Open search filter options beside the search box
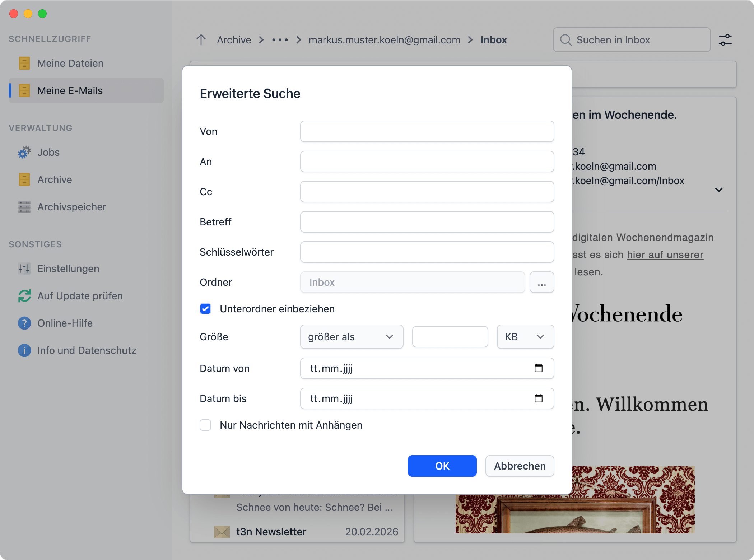The width and height of the screenshot is (754, 560). (725, 39)
